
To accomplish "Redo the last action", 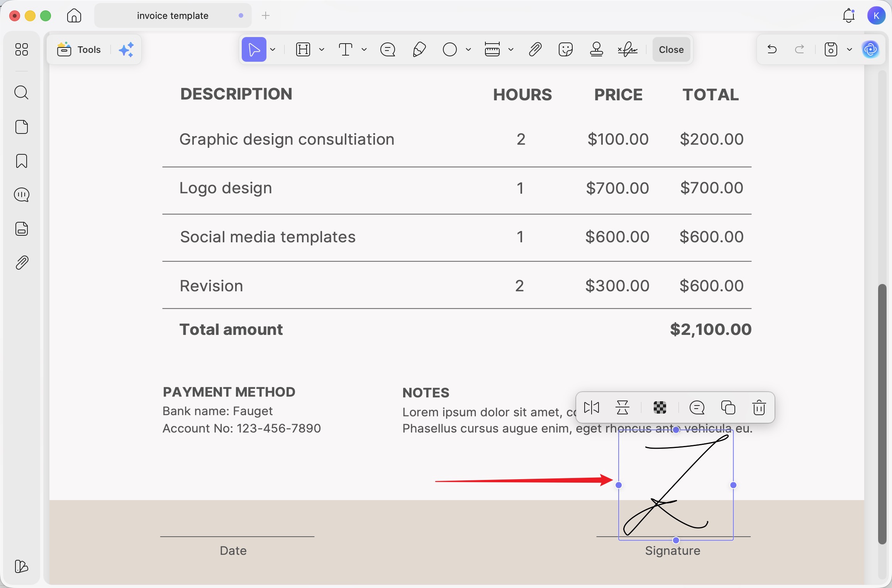I will (x=800, y=49).
